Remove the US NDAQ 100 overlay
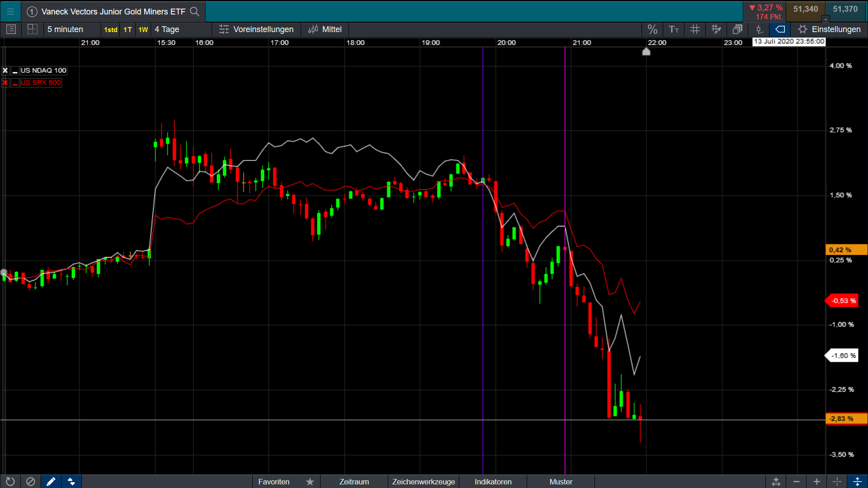 click(5, 70)
